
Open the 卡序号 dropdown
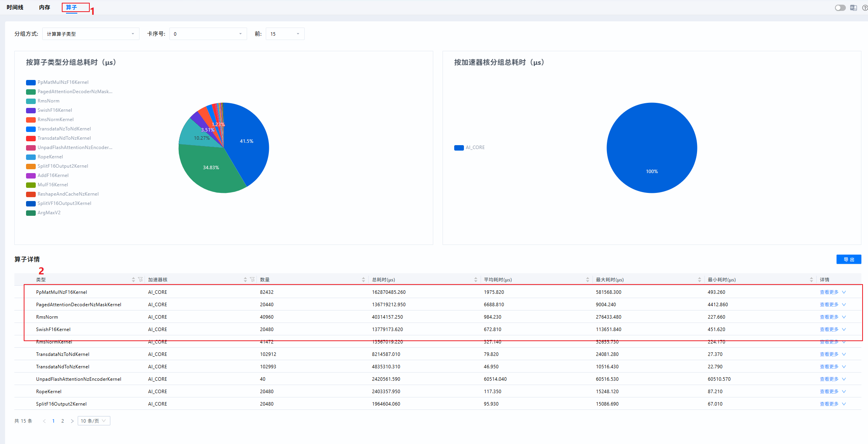[x=208, y=34]
